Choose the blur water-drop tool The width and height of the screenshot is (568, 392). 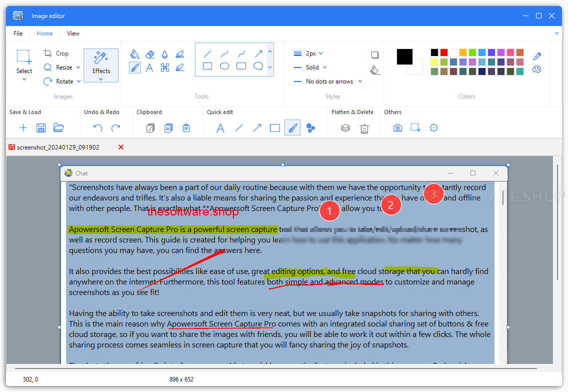[x=165, y=54]
